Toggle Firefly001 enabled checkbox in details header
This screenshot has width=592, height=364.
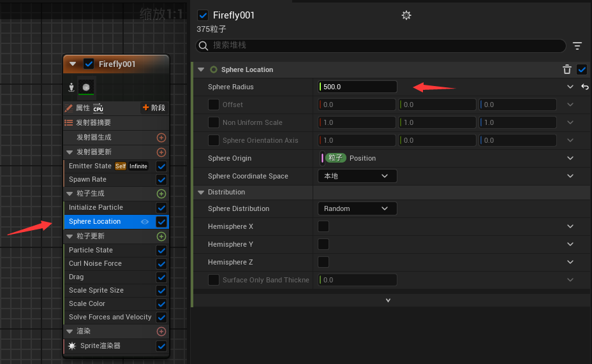[203, 15]
